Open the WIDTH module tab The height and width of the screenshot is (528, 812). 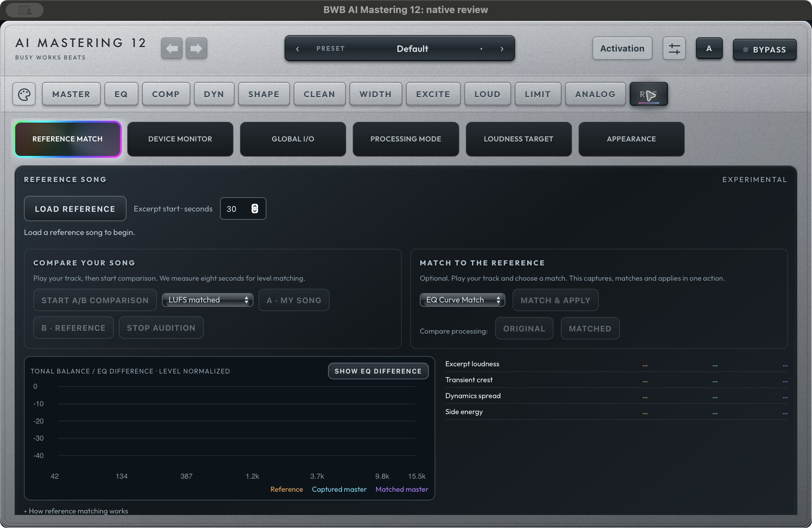[376, 94]
